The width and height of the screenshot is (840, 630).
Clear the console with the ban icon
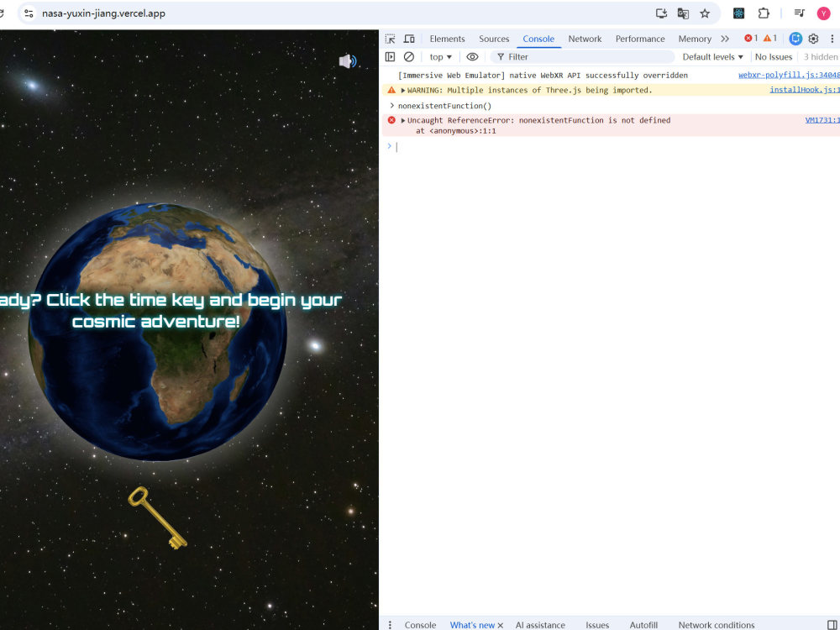(409, 57)
